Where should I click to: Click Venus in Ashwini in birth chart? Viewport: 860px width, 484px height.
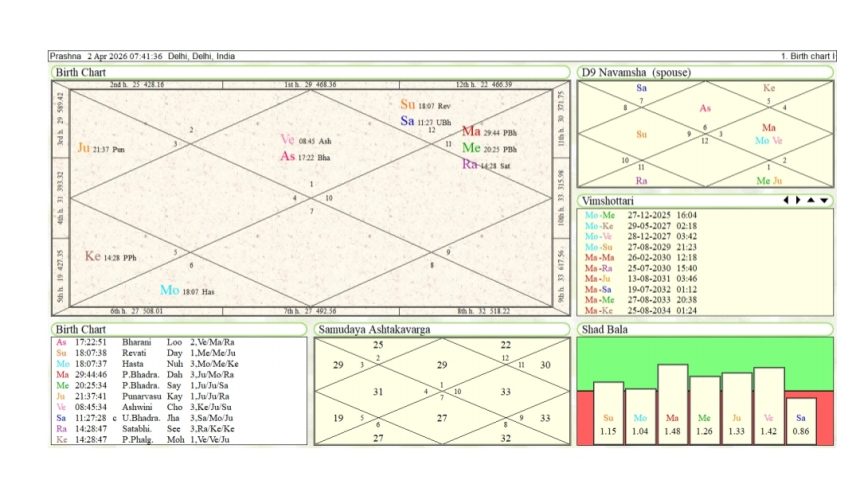[288, 140]
